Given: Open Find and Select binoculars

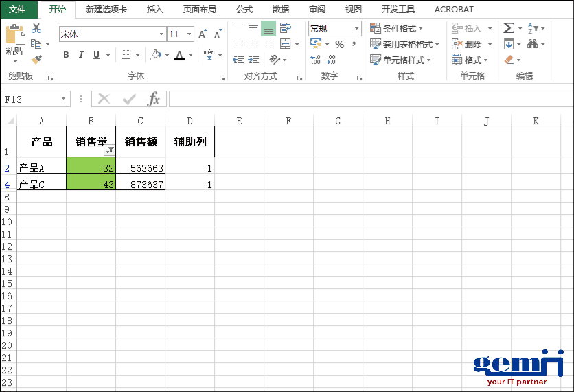Looking at the screenshot, I should pos(533,44).
